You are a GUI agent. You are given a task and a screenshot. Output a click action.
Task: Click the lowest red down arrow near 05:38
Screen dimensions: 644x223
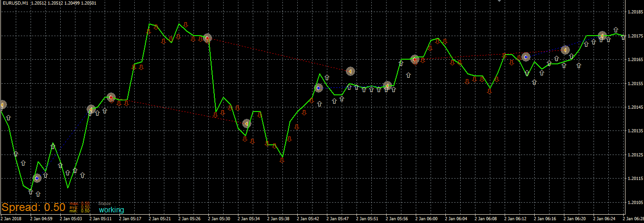[x=282, y=160]
